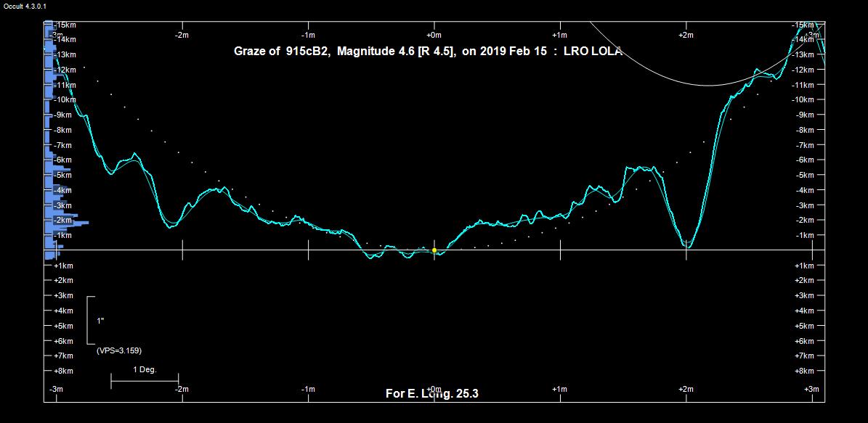
Task: Click the '+8km' label on right axis
Action: 804,371
